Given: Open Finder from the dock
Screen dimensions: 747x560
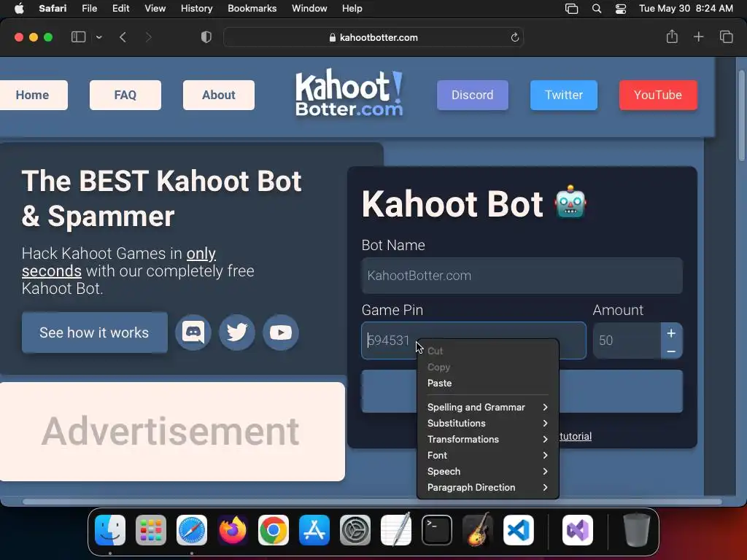Looking at the screenshot, I should pyautogui.click(x=110, y=530).
